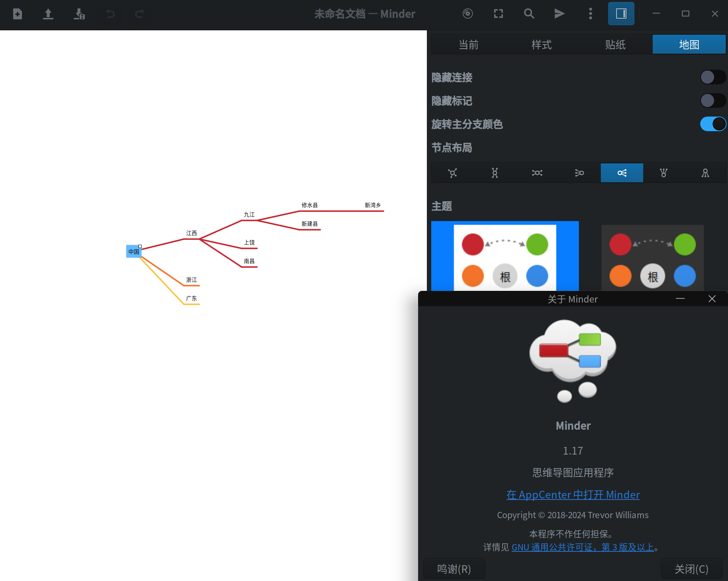
Task: Select the 中国 root node
Action: pyautogui.click(x=134, y=251)
